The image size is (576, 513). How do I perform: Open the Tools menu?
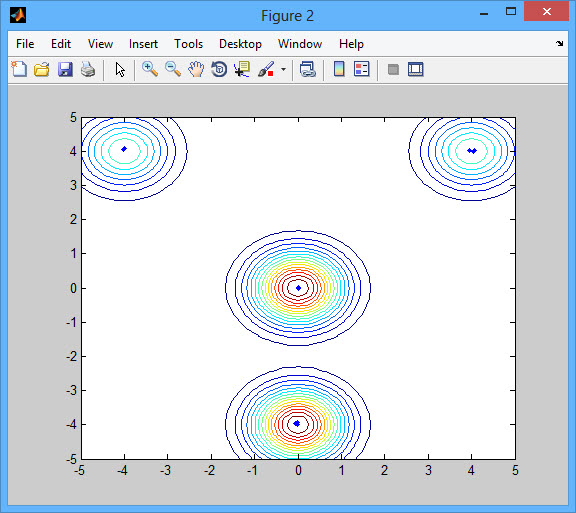coord(188,44)
